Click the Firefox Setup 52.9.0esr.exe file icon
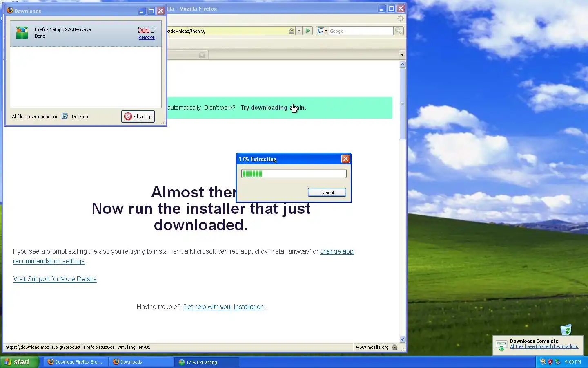The height and width of the screenshot is (368, 588). click(22, 33)
